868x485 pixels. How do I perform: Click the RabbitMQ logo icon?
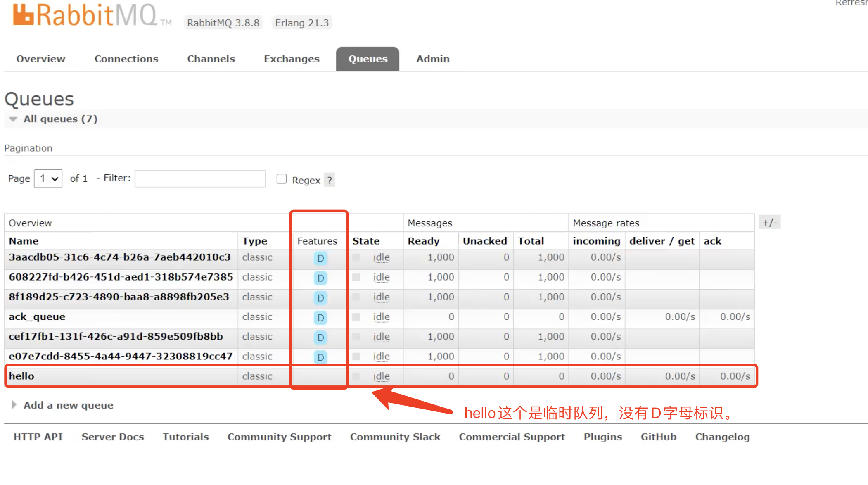click(23, 15)
